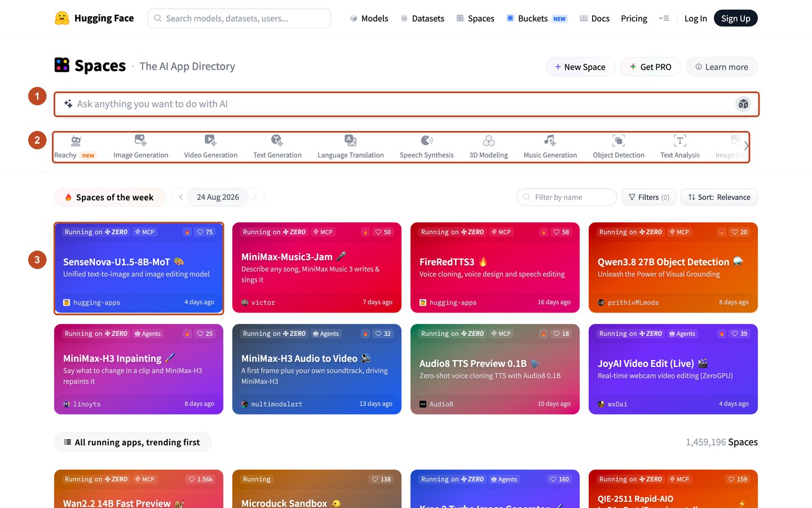Open the Qwen3.8 27B Object Detection card

click(x=673, y=268)
